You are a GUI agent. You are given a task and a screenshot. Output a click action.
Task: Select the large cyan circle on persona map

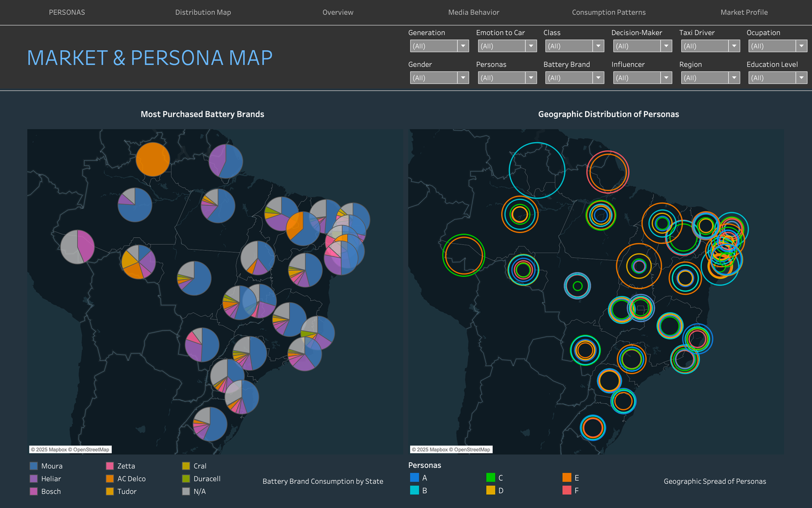(537, 170)
